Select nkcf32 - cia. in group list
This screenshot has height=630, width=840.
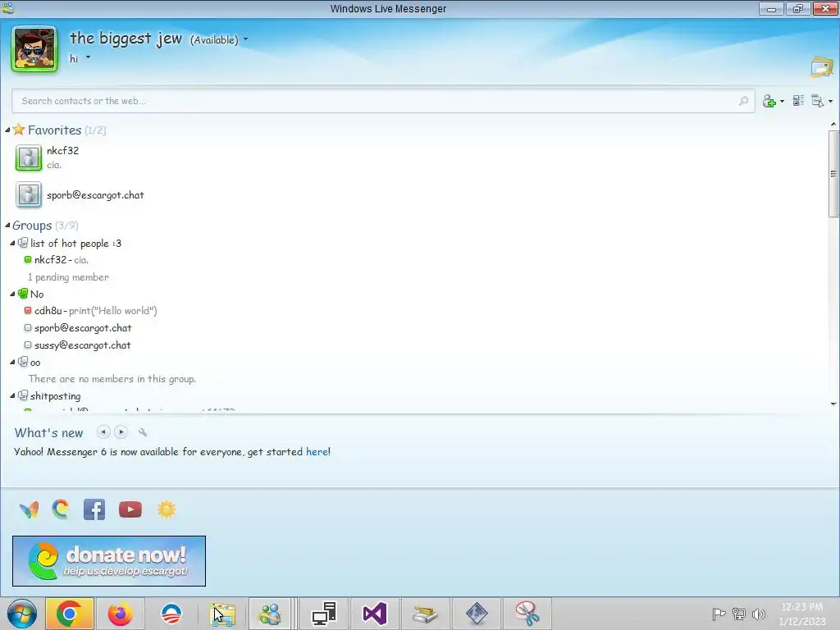(62, 260)
